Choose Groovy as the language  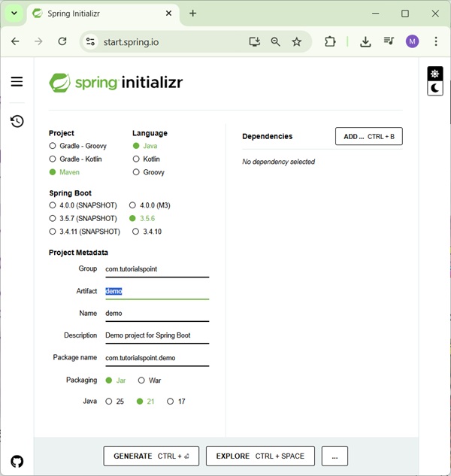tap(148, 172)
